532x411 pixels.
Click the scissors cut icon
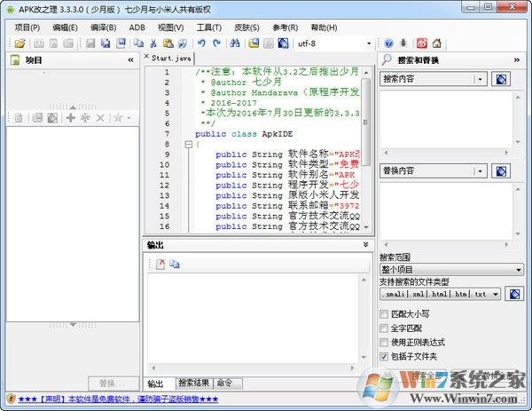153,43
